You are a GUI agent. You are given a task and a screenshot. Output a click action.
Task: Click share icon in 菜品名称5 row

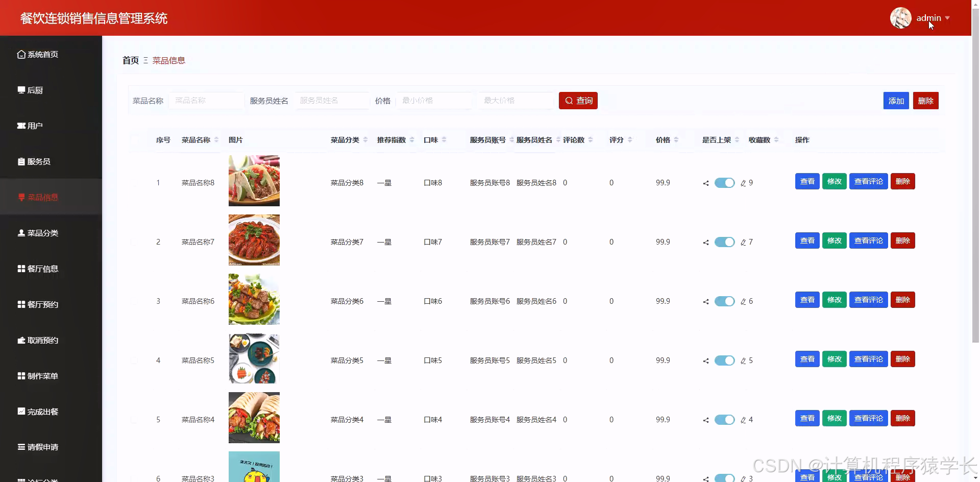(706, 360)
